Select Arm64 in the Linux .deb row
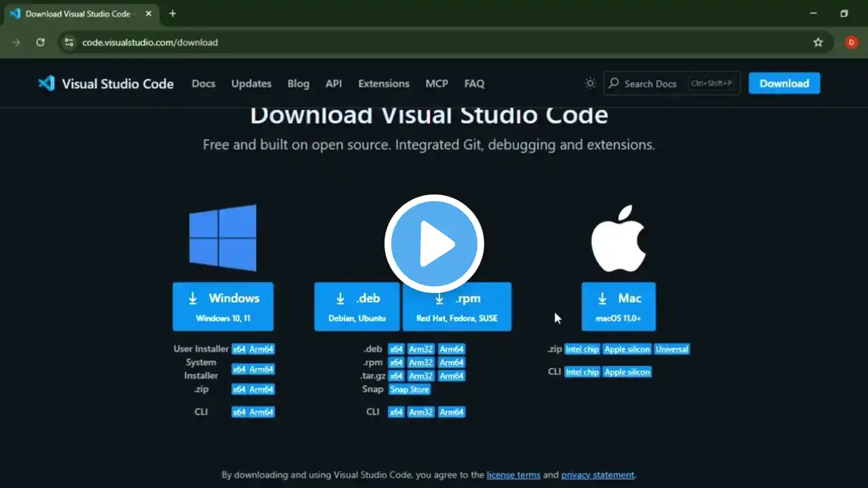Image resolution: width=868 pixels, height=488 pixels. (x=452, y=350)
